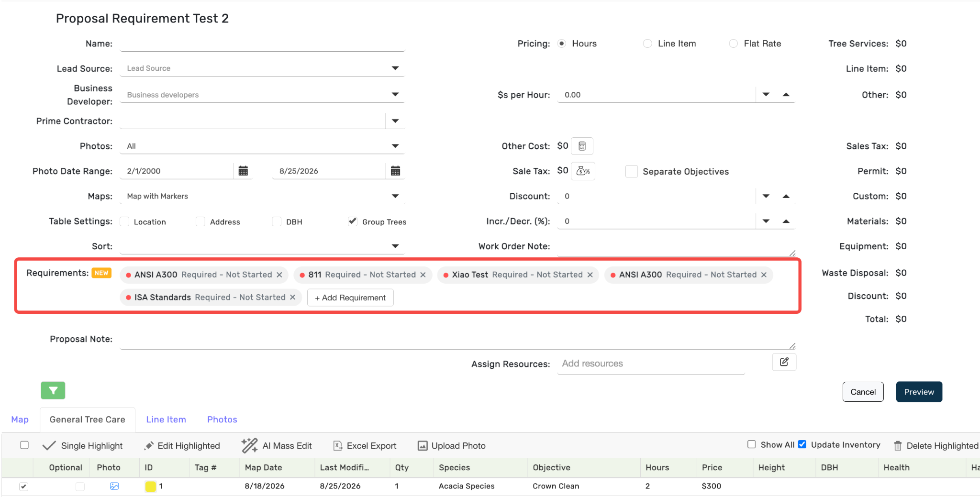
Task: Toggle the Address table setting
Action: click(200, 221)
